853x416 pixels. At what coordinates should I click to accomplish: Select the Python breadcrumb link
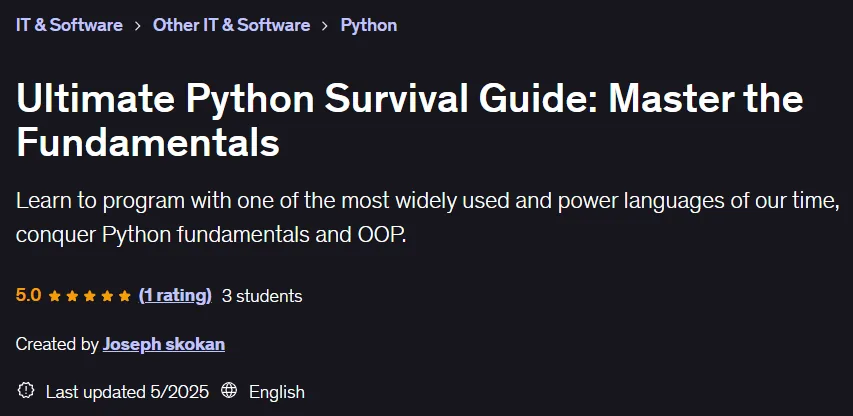point(369,26)
